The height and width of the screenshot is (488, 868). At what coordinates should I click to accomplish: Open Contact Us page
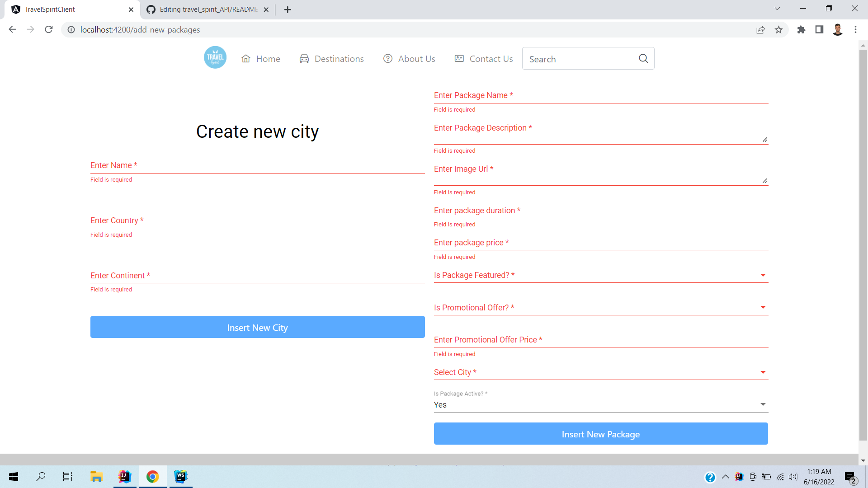(x=483, y=59)
